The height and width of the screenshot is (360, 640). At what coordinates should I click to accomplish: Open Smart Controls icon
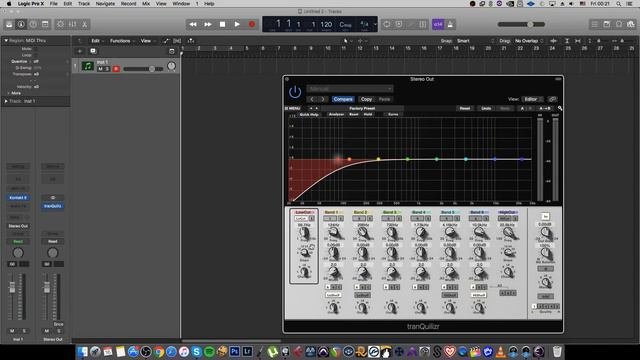60,24
